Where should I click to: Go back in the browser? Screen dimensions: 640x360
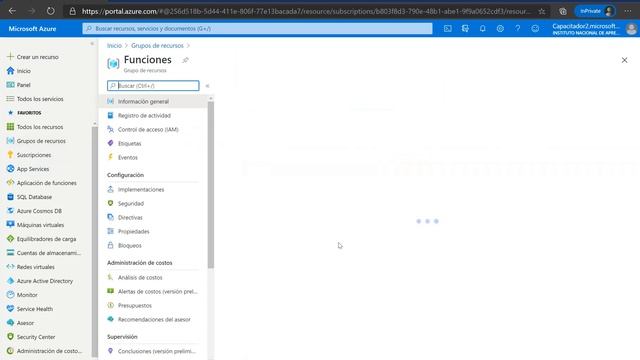coord(12,11)
